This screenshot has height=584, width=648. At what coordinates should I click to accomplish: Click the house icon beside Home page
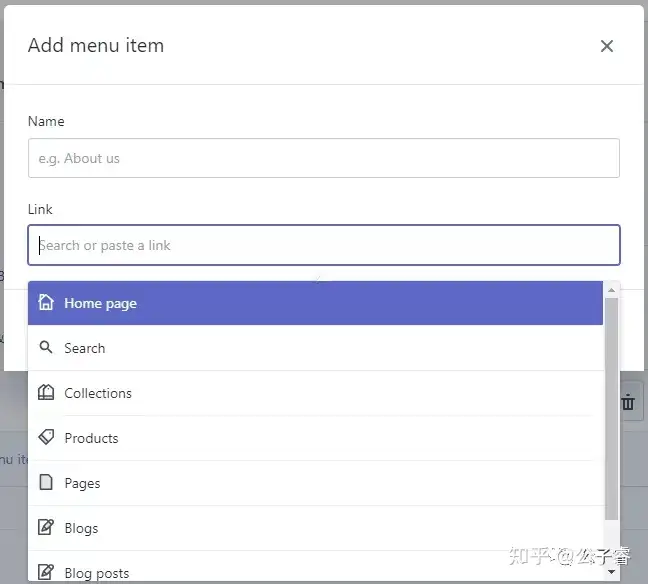pos(46,302)
